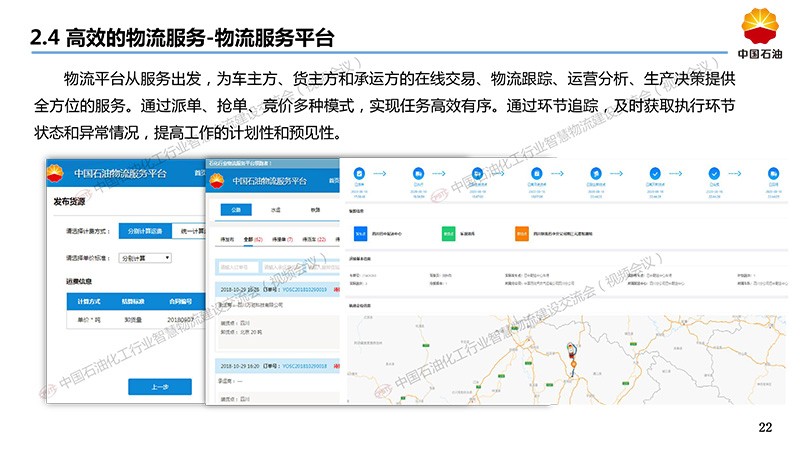Click the 2018-10-29 16:20 order timestamp
This screenshot has width=800, height=450.
point(240,366)
